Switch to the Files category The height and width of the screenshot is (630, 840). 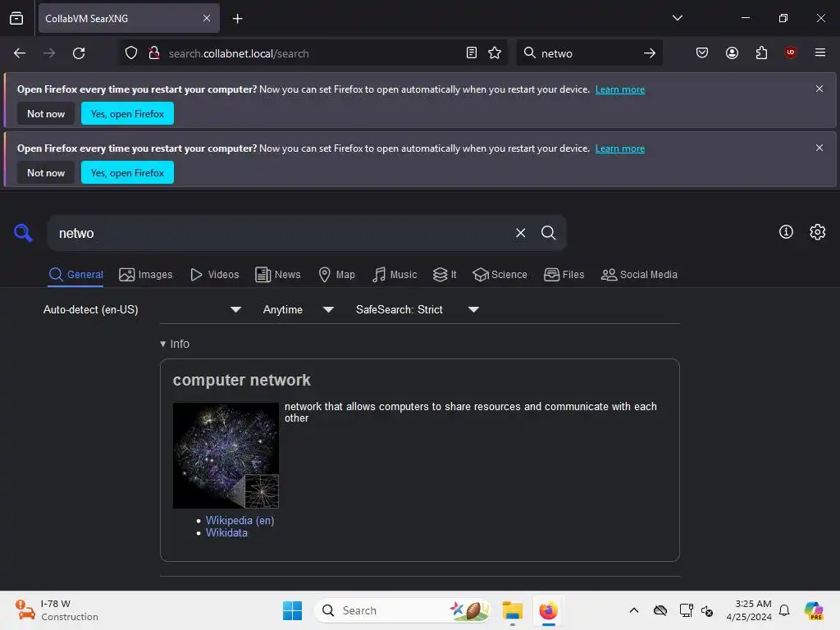point(564,274)
